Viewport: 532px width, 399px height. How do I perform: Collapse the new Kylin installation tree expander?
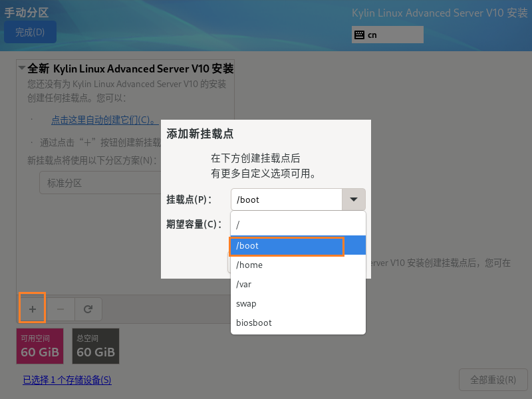click(x=22, y=68)
